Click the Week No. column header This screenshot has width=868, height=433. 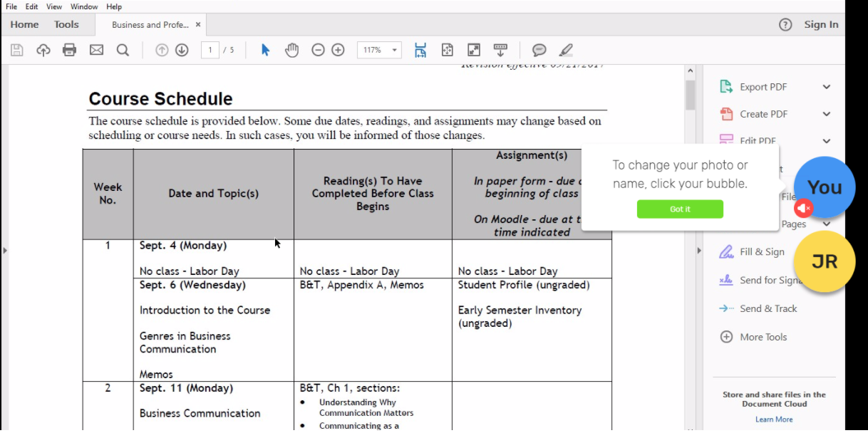point(108,194)
